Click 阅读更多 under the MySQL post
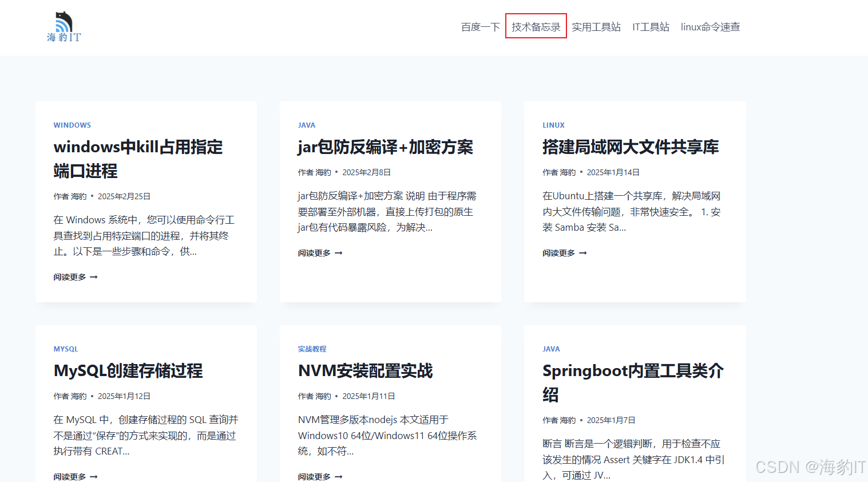Viewport: 868px width, 482px height. pyautogui.click(x=76, y=477)
